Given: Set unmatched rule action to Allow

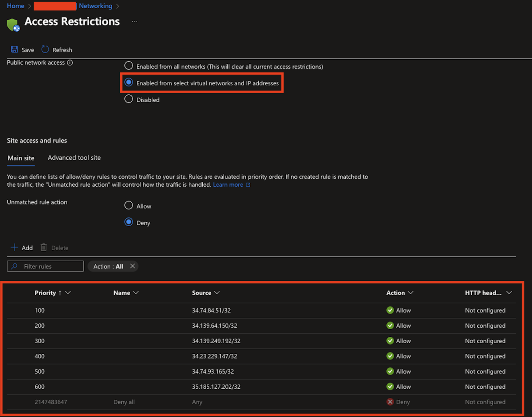Looking at the screenshot, I should 129,205.
